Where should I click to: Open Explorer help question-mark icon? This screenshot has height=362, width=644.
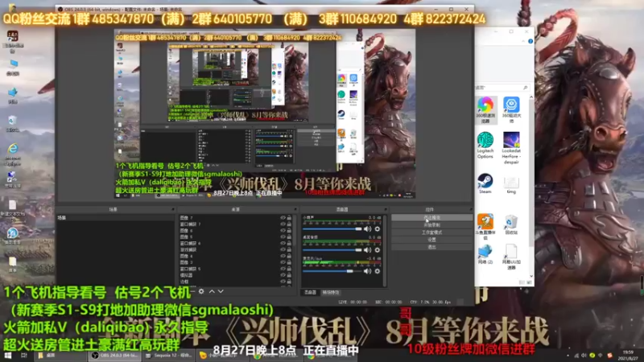530,41
